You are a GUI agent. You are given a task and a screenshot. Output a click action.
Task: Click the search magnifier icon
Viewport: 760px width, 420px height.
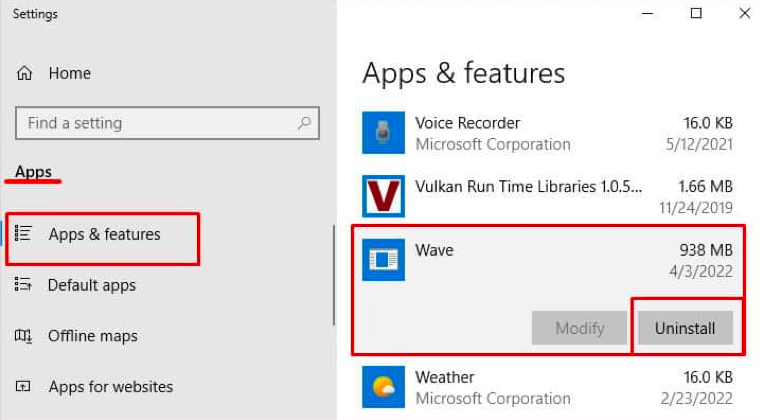(x=304, y=123)
